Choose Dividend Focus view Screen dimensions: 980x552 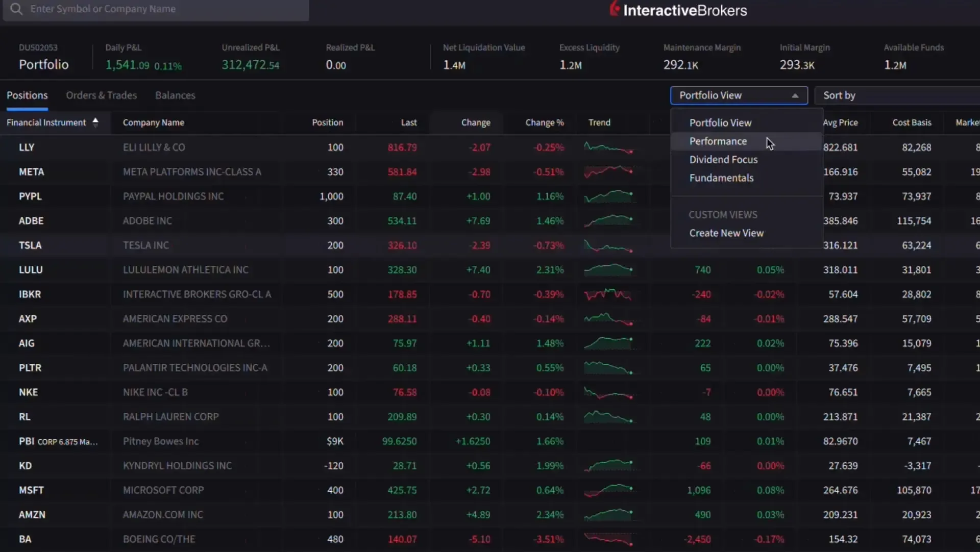723,159
